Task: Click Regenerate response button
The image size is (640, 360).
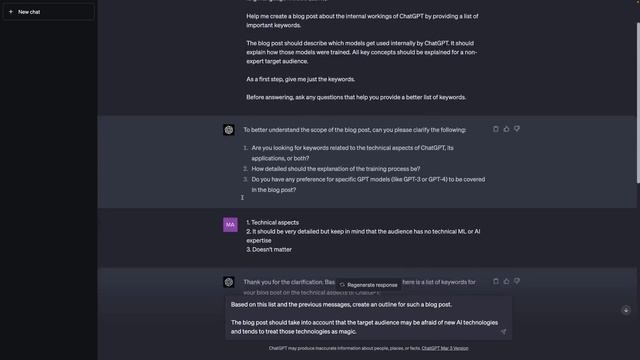Action: 368,285
